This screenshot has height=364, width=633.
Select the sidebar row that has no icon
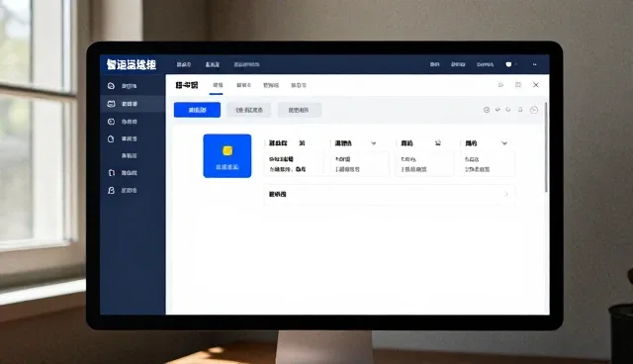point(133,155)
